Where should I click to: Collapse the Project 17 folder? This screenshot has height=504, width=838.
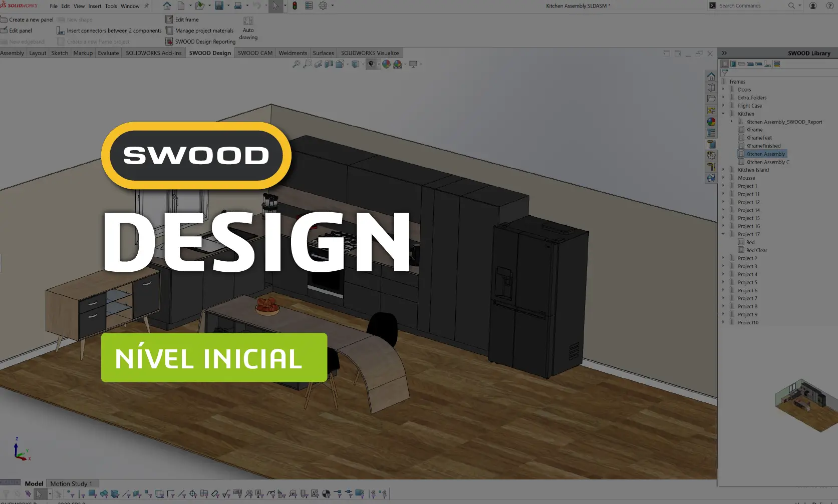pyautogui.click(x=723, y=234)
